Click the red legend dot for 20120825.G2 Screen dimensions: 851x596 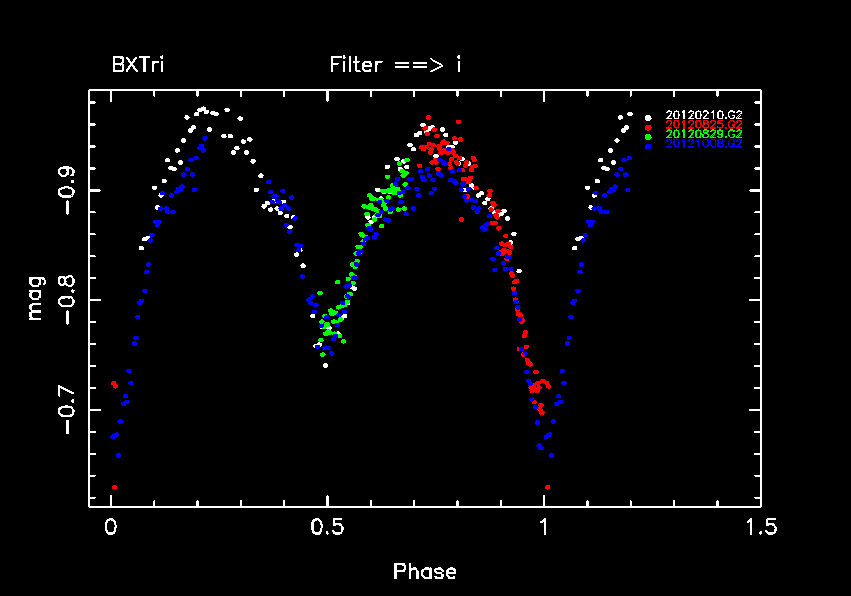click(648, 126)
